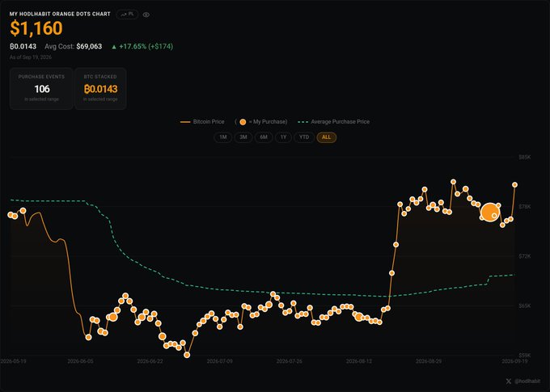Click the $1,160 portfolio value
550x392 pixels.
pos(36,28)
